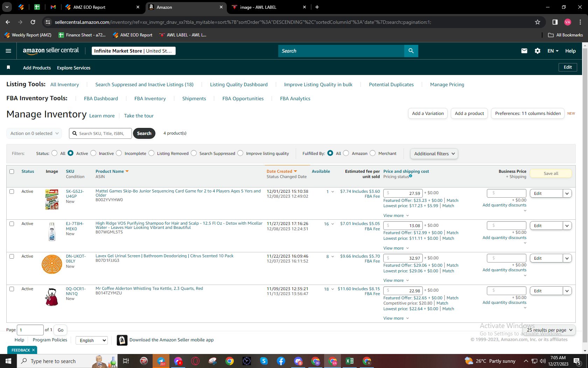Click the Save all button

tap(551, 173)
